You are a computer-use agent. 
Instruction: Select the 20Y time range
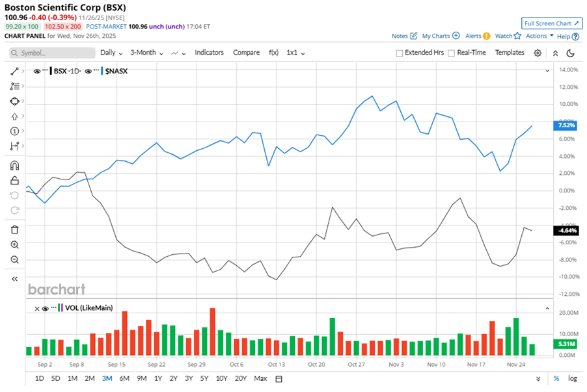coord(241,378)
